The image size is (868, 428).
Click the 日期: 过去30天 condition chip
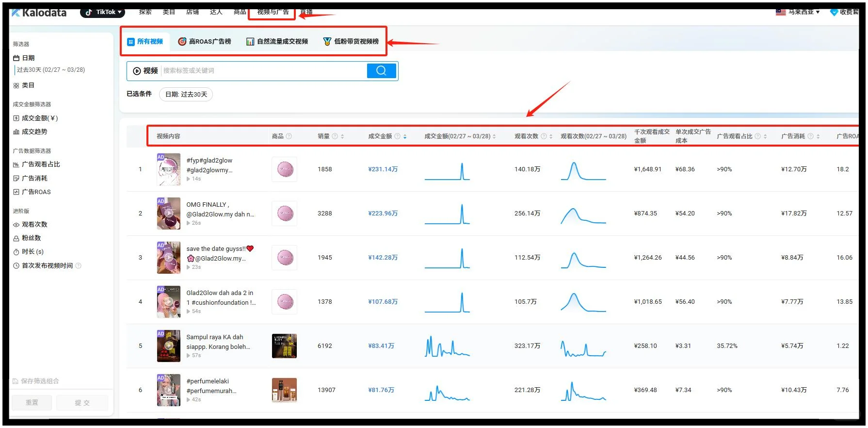[x=186, y=94]
